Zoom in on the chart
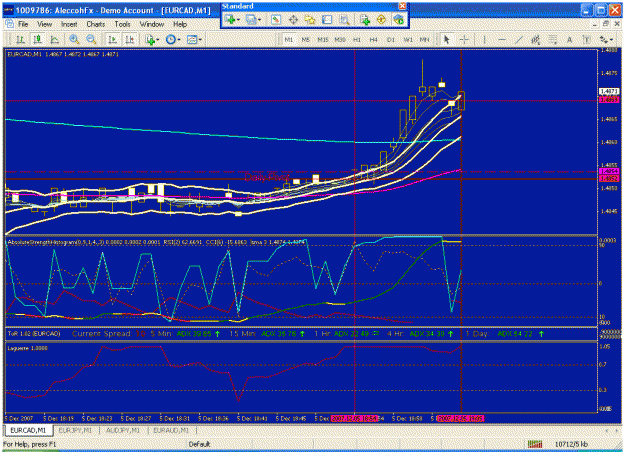 (x=74, y=39)
